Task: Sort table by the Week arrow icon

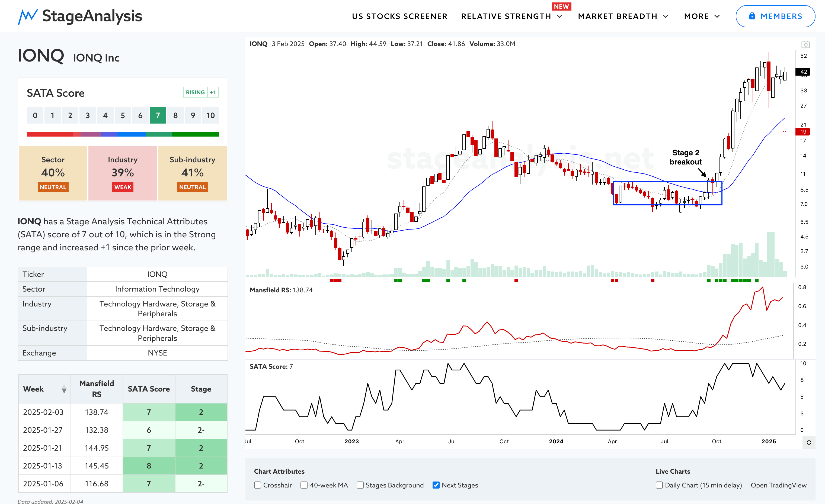Action: (64, 389)
